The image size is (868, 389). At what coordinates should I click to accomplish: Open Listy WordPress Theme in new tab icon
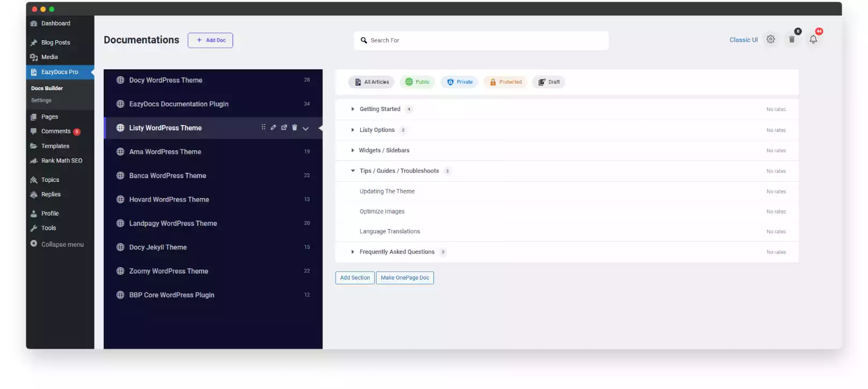pos(284,127)
